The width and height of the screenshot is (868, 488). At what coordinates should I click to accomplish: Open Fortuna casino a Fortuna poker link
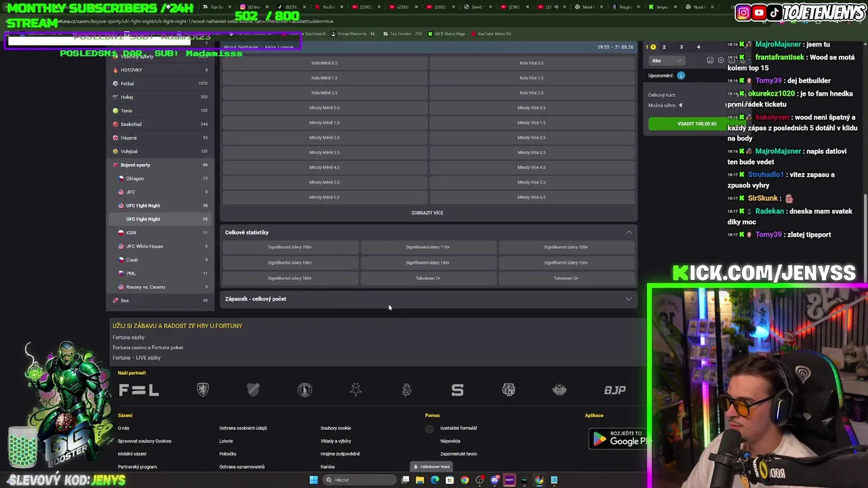148,348
